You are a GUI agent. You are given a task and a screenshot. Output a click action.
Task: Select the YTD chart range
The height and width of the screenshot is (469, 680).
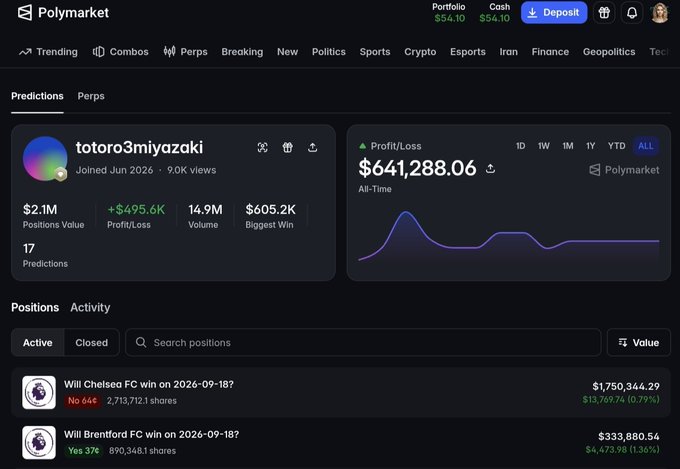pos(616,146)
